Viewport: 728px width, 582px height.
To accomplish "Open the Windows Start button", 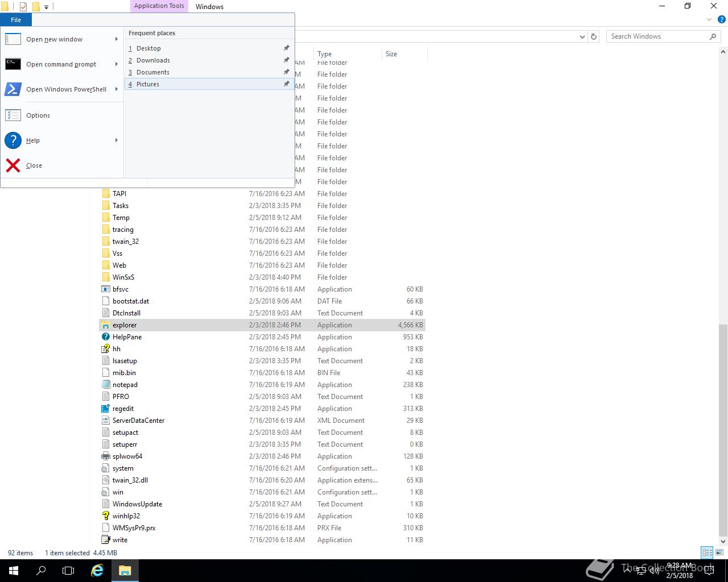I will 14,571.
